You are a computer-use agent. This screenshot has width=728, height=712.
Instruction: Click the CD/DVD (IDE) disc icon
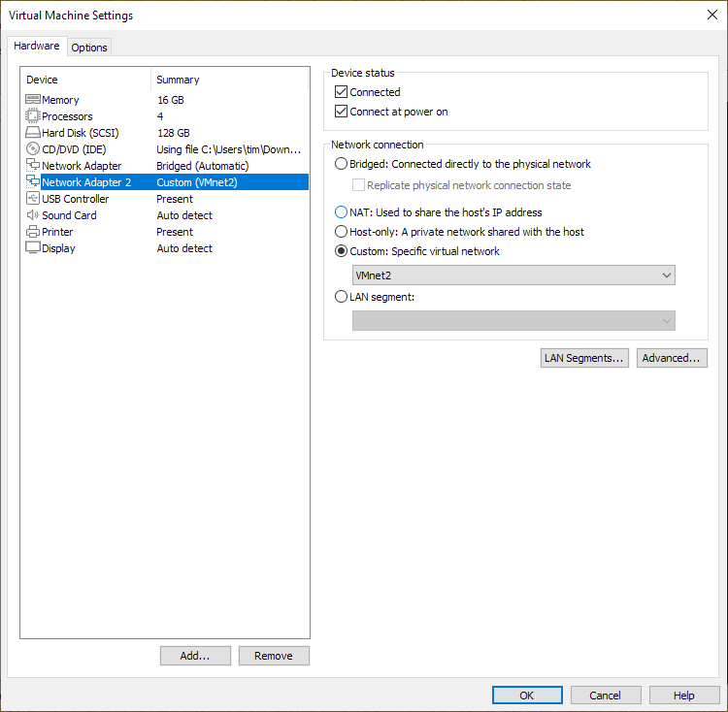point(32,149)
